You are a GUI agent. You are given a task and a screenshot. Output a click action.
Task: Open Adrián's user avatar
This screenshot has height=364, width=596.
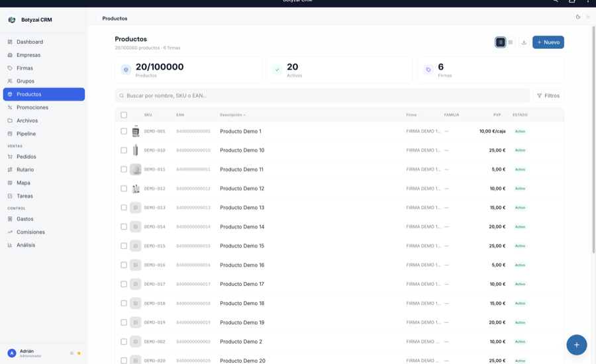[12, 353]
